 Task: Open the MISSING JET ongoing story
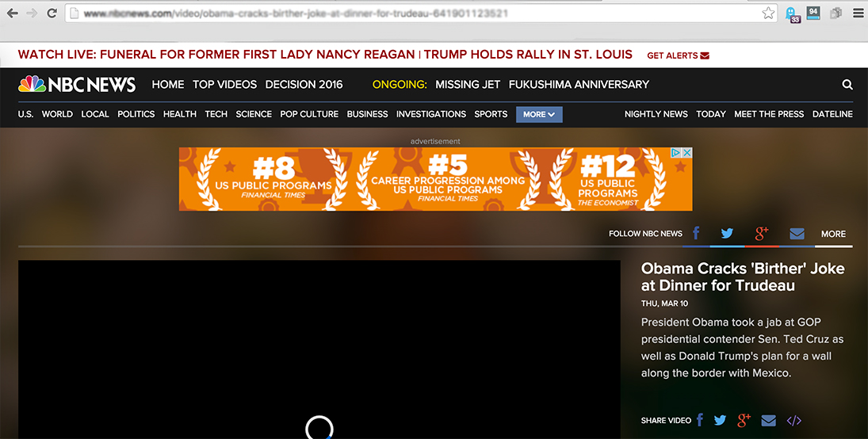(468, 84)
